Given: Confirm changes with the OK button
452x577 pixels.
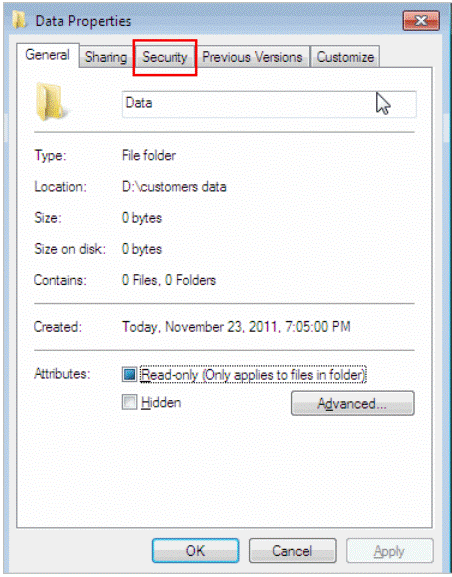Looking at the screenshot, I should tap(195, 551).
